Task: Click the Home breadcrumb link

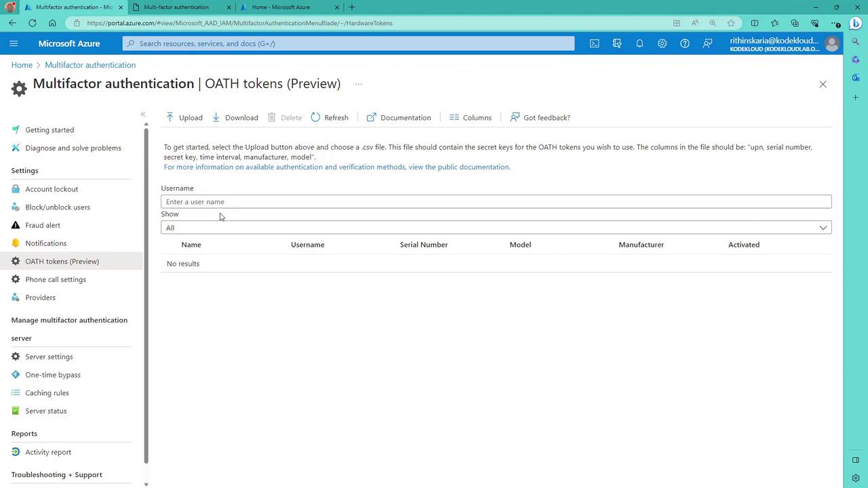Action: (22, 65)
